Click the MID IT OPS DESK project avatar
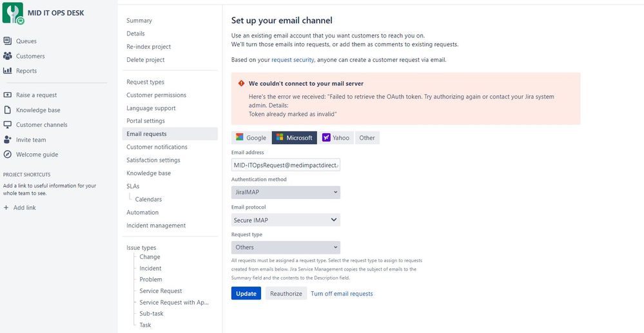The image size is (644, 333). coord(13,14)
